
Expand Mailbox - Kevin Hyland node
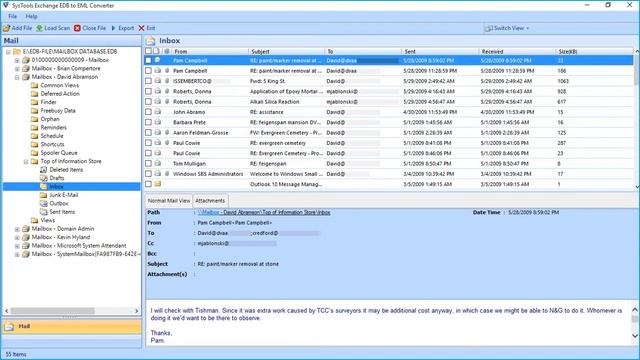pyautogui.click(x=17, y=238)
